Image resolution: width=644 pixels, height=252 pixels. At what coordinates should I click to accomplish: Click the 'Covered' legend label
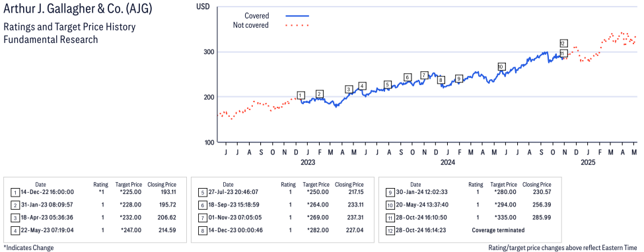point(257,16)
